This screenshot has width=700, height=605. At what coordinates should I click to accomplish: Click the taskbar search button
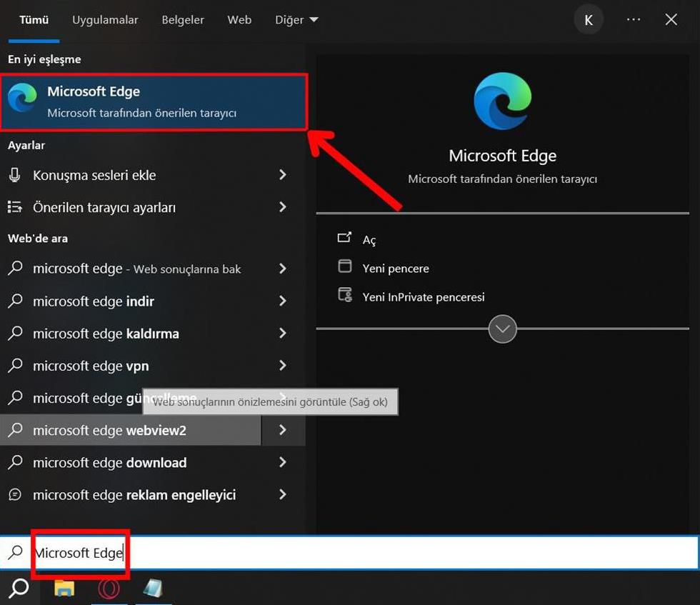[19, 589]
